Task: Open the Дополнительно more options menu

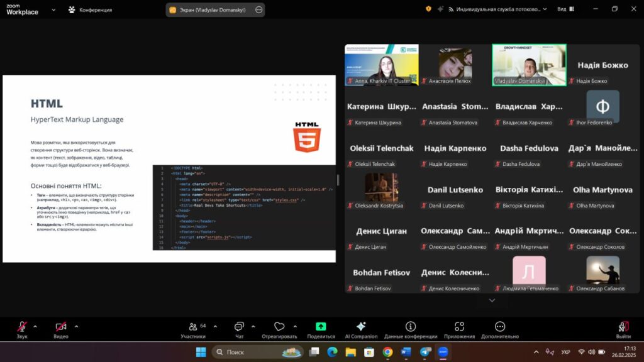Action: pyautogui.click(x=500, y=329)
